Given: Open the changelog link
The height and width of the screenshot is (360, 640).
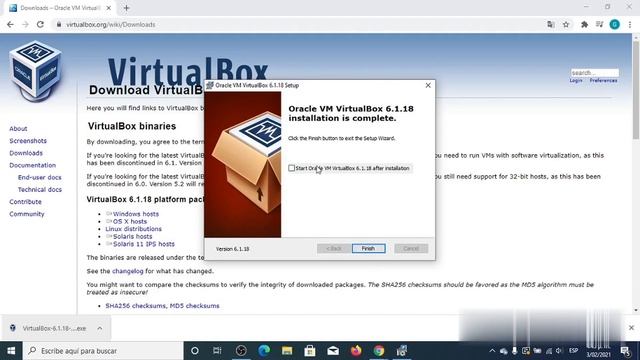Looking at the screenshot, I should 128,271.
